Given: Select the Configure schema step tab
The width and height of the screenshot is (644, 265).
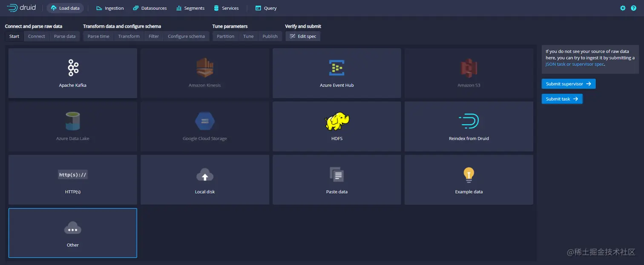Looking at the screenshot, I should tap(186, 36).
